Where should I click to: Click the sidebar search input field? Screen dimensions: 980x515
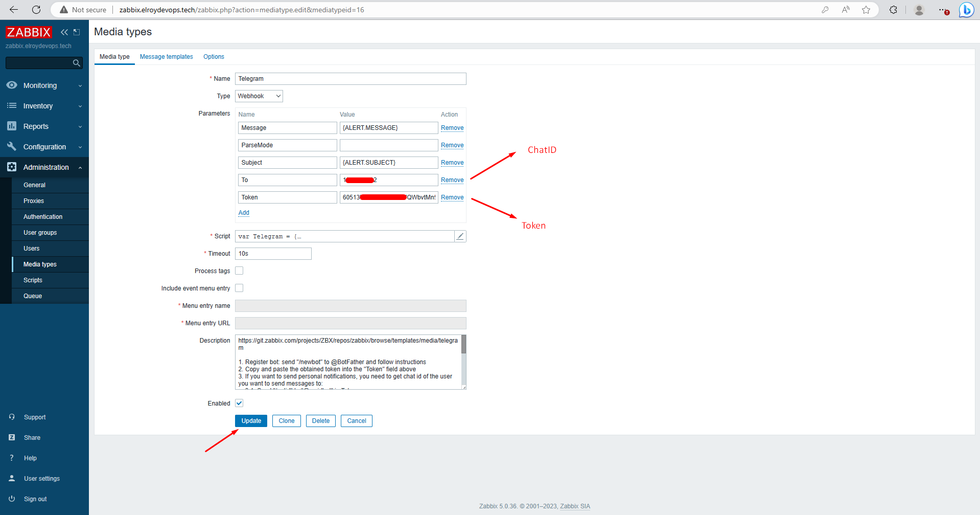click(39, 63)
